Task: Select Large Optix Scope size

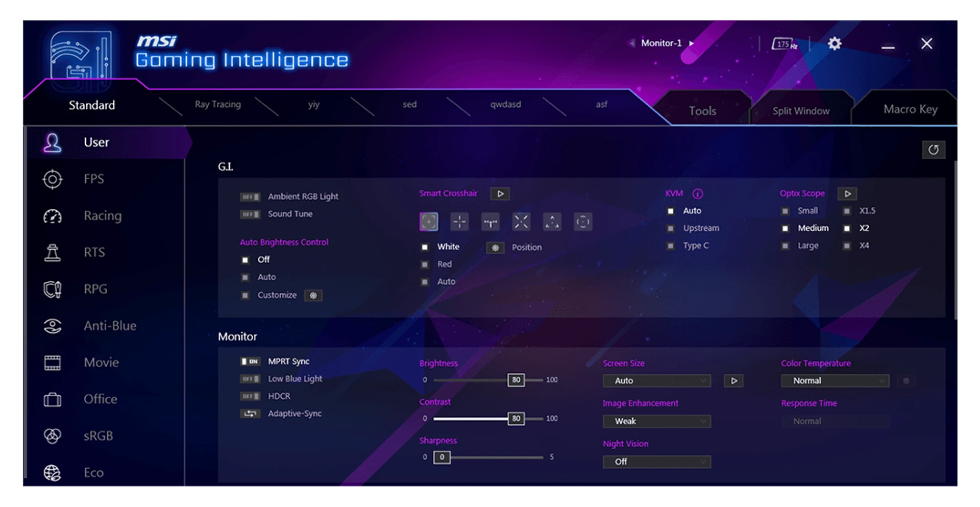Action: (x=785, y=246)
